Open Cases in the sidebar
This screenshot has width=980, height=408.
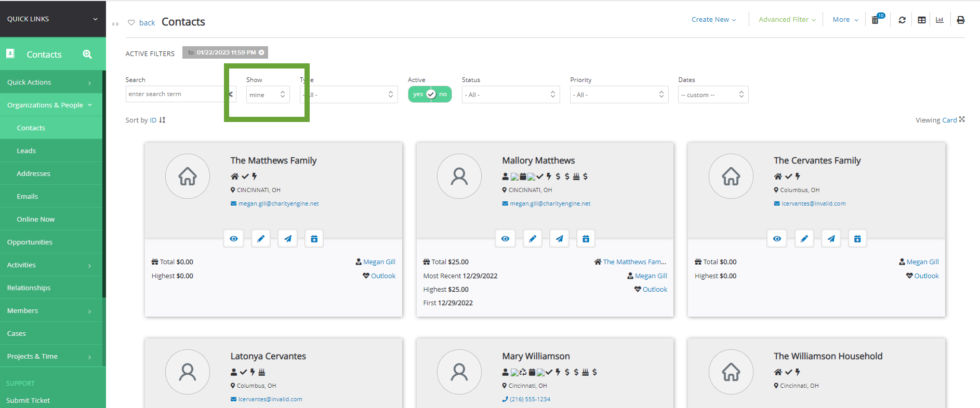click(x=51, y=333)
